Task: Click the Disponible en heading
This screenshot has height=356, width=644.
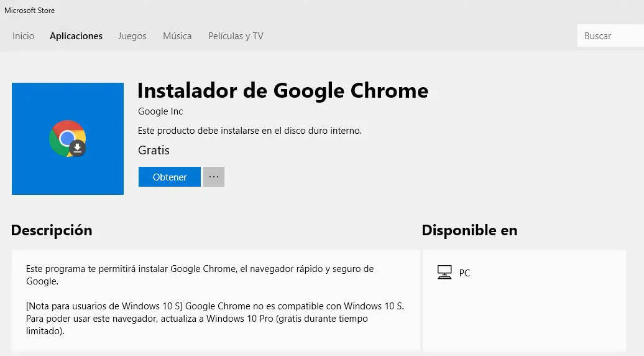Action: pos(469,230)
